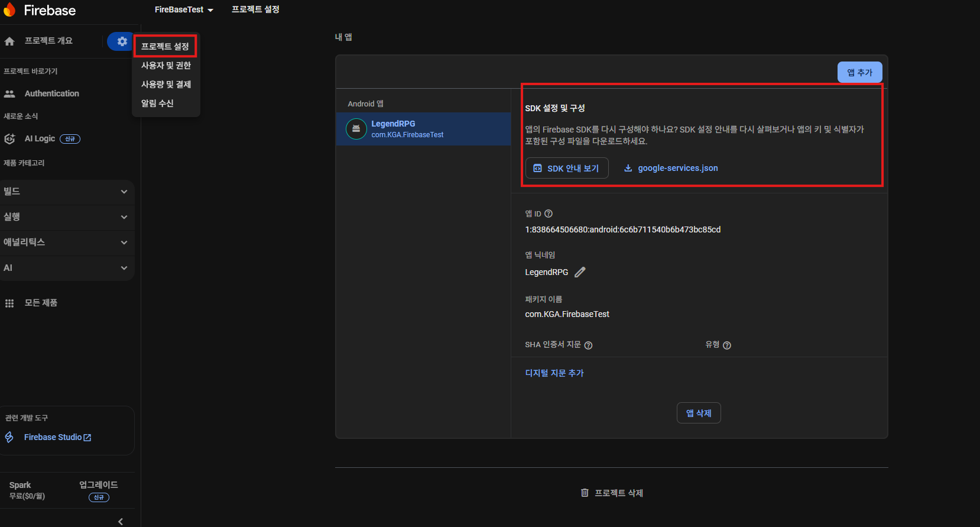The width and height of the screenshot is (980, 527).
Task: Click the help icon next to 유형
Action: pos(727,345)
